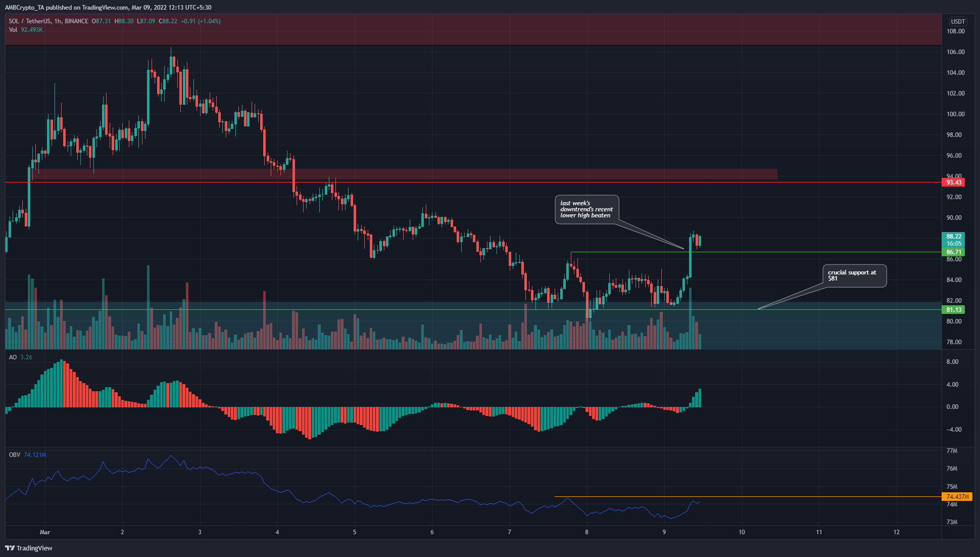Click the 'lower high beaten' annotation callout
Image resolution: width=980 pixels, height=557 pixels.
pyautogui.click(x=586, y=209)
